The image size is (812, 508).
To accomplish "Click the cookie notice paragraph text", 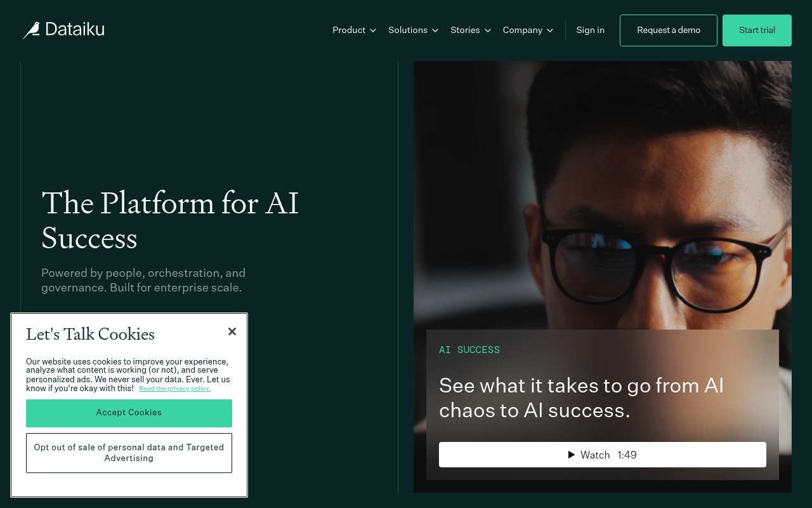I will (128, 375).
